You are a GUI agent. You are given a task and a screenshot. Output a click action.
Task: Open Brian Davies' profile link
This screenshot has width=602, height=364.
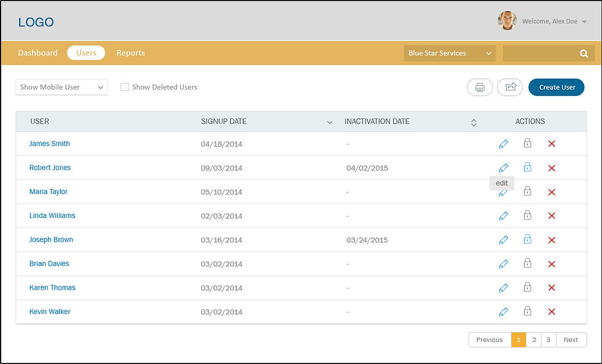pos(49,263)
